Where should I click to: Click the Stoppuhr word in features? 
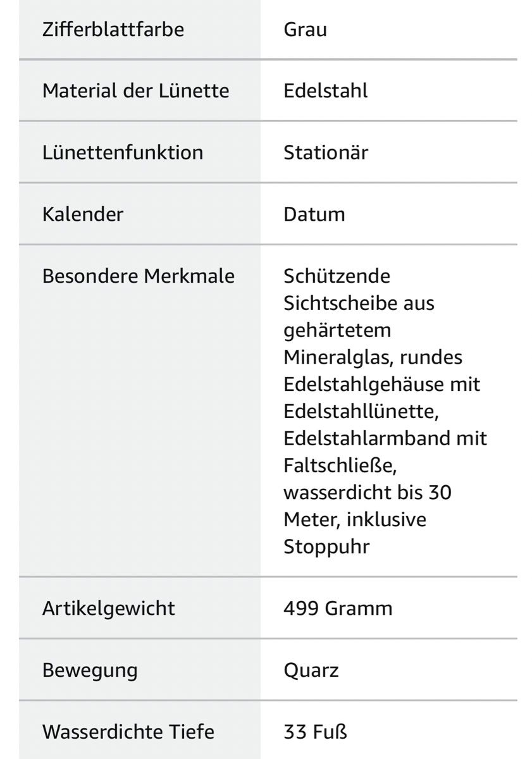tap(326, 546)
